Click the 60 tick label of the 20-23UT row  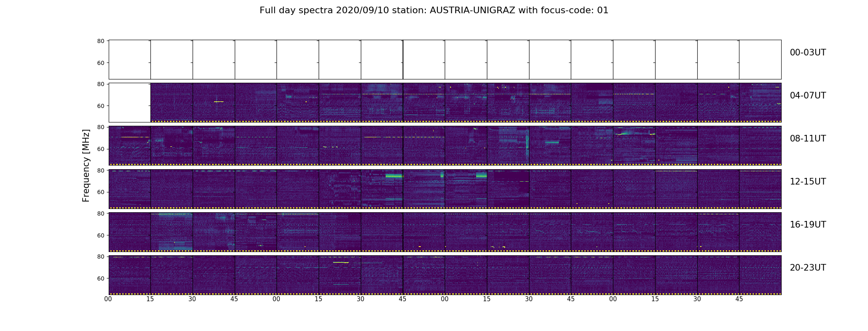coord(100,278)
